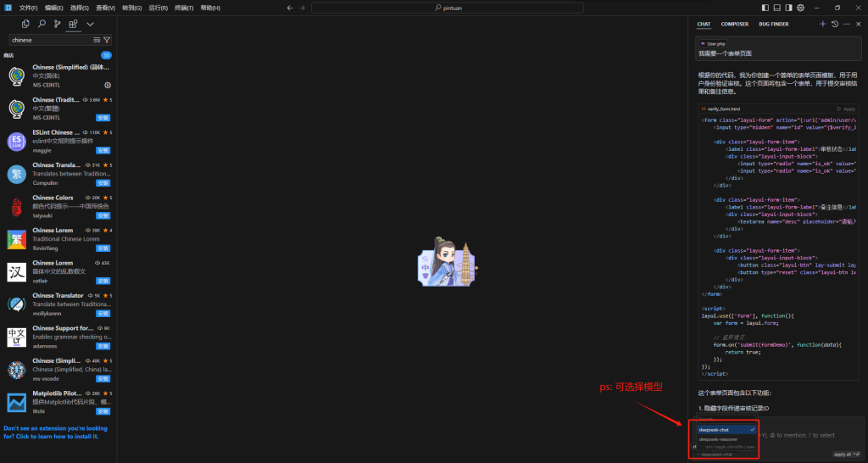Click the User.php context chip
Viewport: 868px width, 463px height.
click(712, 43)
